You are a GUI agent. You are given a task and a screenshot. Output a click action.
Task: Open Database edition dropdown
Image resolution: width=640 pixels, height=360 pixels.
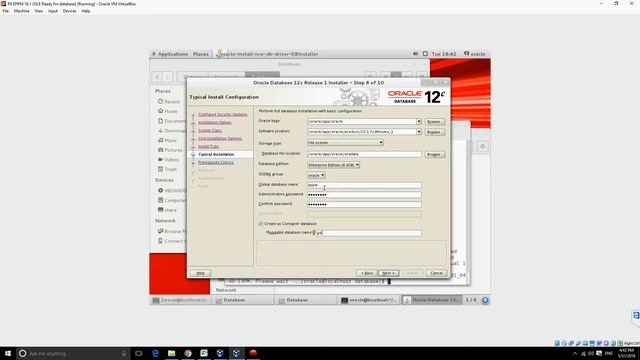pos(333,165)
